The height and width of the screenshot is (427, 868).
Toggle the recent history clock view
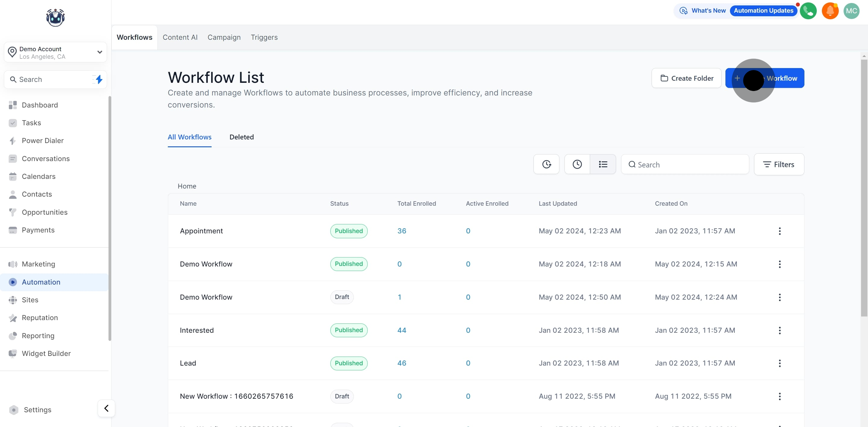click(x=577, y=164)
